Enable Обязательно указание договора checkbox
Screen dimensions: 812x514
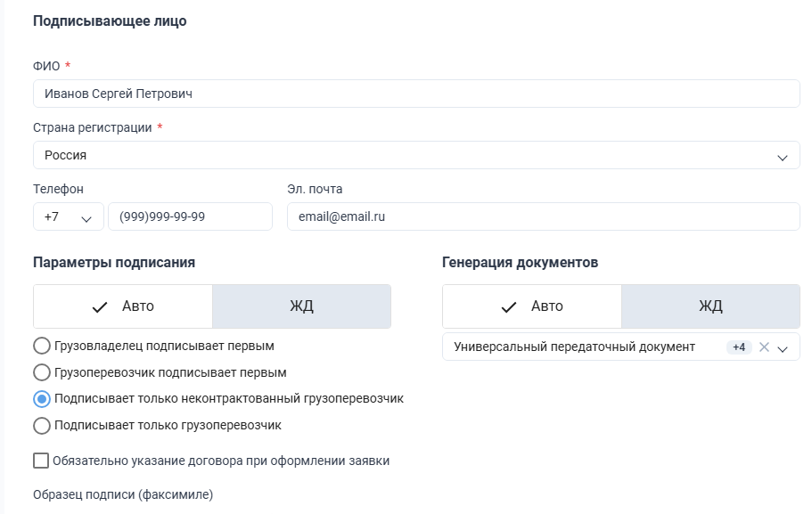pos(39,461)
